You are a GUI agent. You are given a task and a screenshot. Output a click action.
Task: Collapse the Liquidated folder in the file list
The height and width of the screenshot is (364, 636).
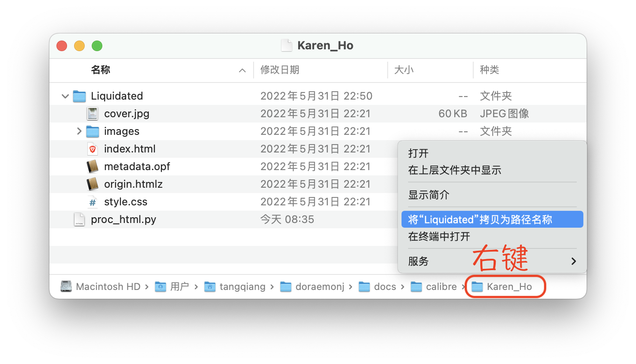point(64,96)
